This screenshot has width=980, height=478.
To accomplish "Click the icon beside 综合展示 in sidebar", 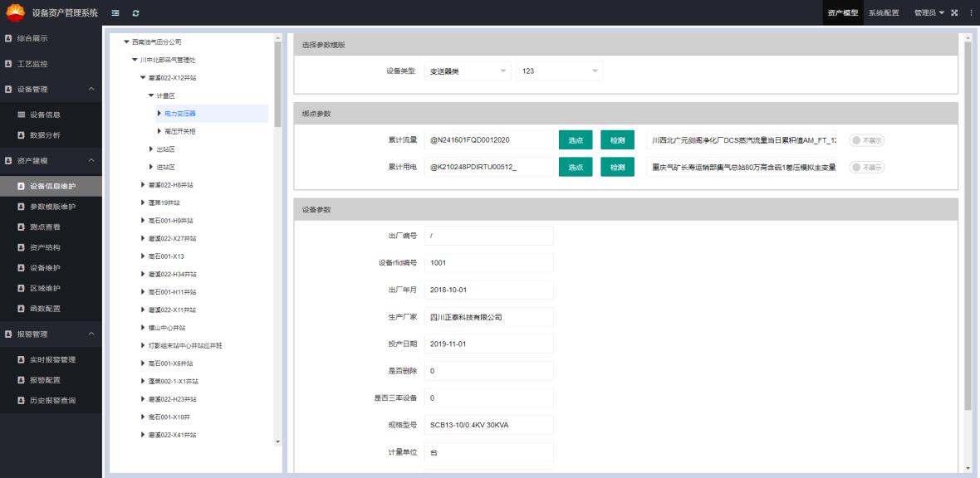I will coord(8,38).
